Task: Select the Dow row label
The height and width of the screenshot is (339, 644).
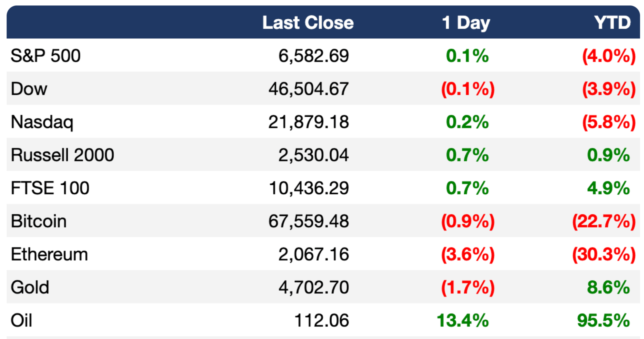Action: point(29,89)
